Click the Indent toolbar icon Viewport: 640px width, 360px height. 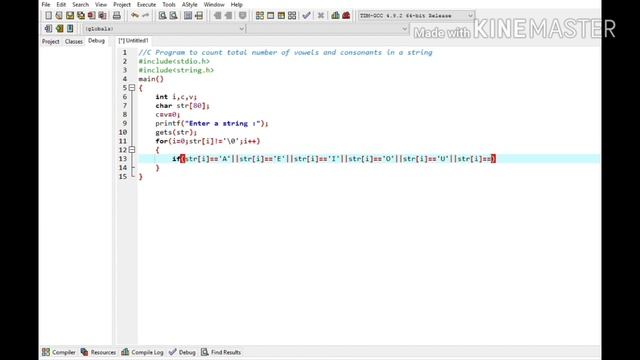[218, 16]
